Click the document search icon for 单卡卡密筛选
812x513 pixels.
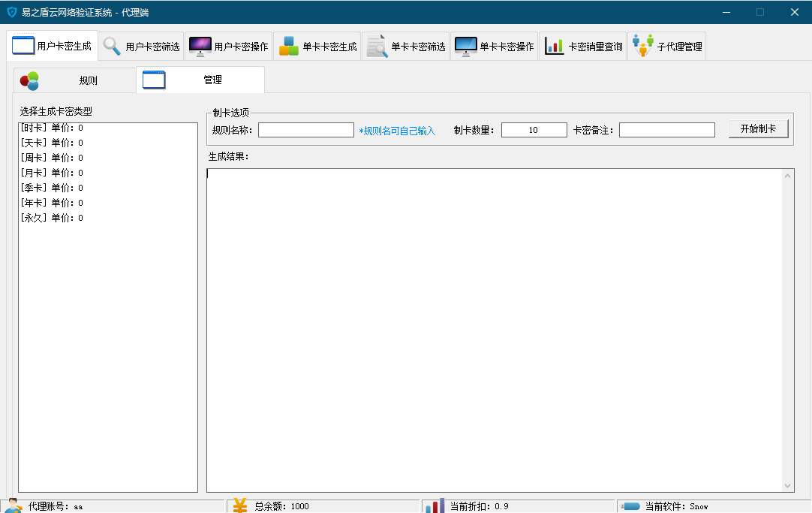[x=377, y=46]
